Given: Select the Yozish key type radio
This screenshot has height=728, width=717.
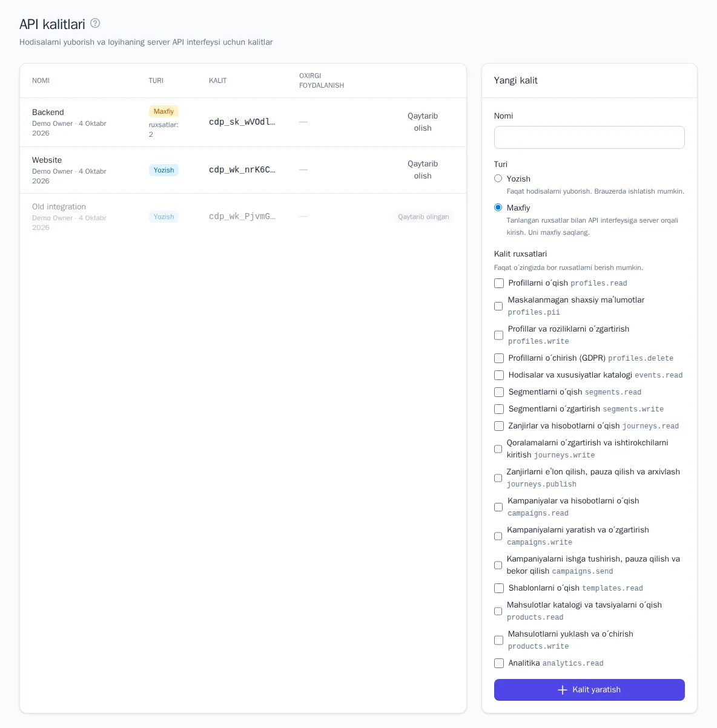Looking at the screenshot, I should [x=498, y=179].
